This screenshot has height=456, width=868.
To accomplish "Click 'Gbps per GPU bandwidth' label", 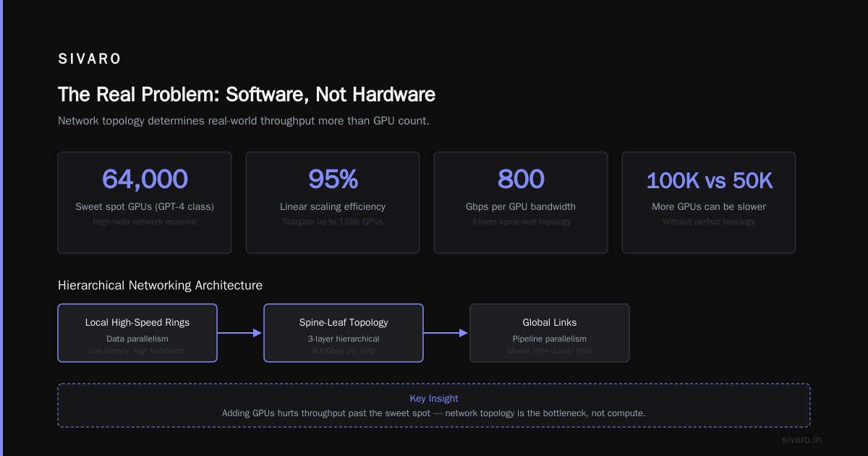I will (x=521, y=207).
